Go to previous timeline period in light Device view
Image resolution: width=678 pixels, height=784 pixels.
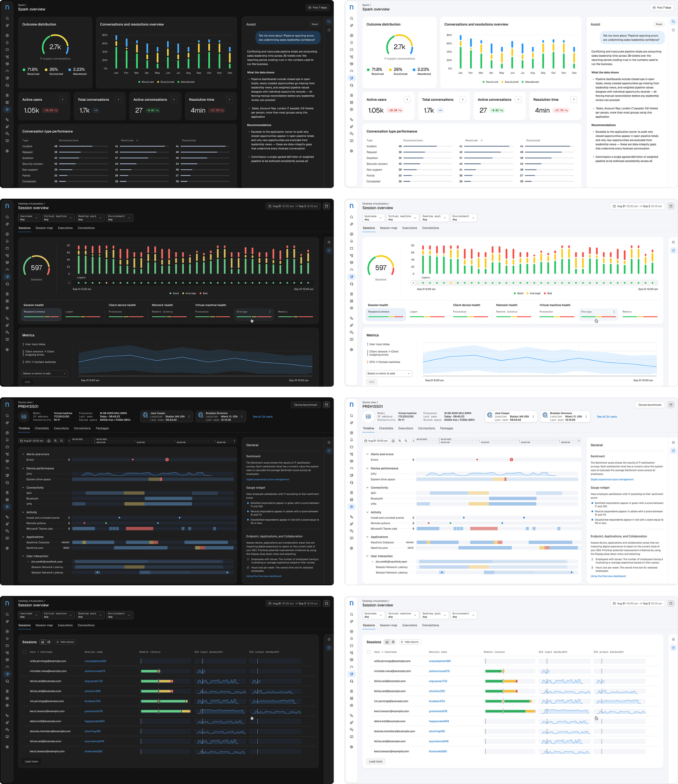point(413,441)
